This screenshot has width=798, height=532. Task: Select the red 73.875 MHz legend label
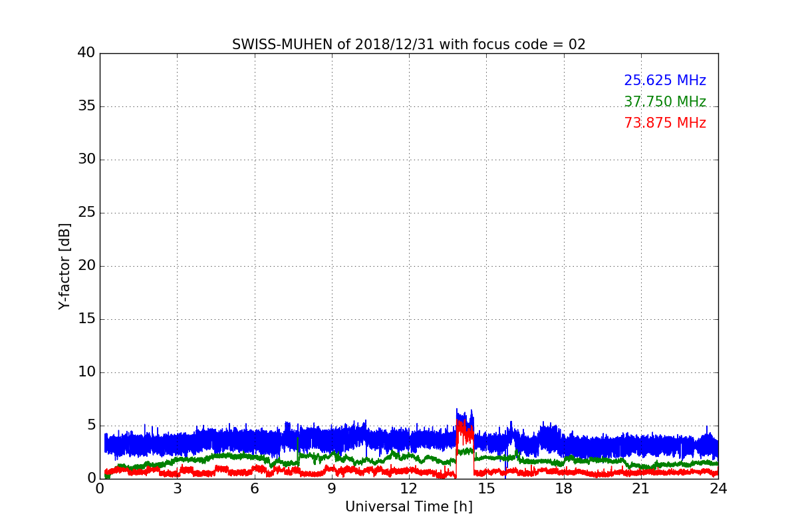tap(665, 123)
